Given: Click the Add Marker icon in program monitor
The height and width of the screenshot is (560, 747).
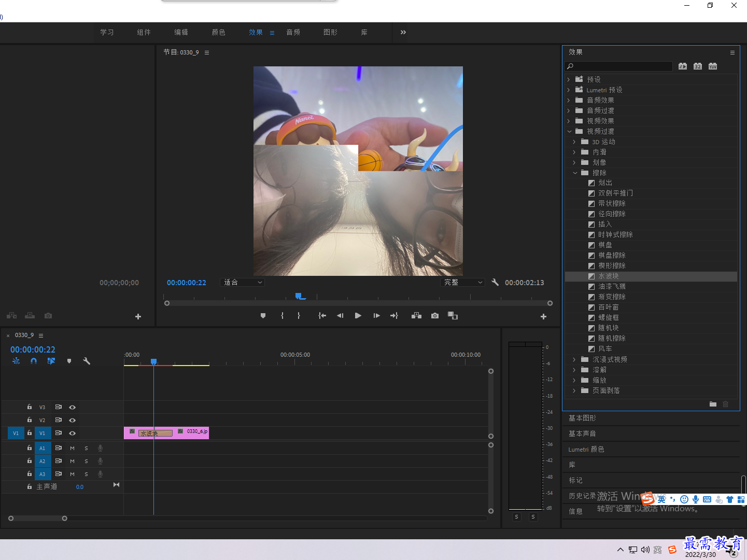Looking at the screenshot, I should click(263, 316).
